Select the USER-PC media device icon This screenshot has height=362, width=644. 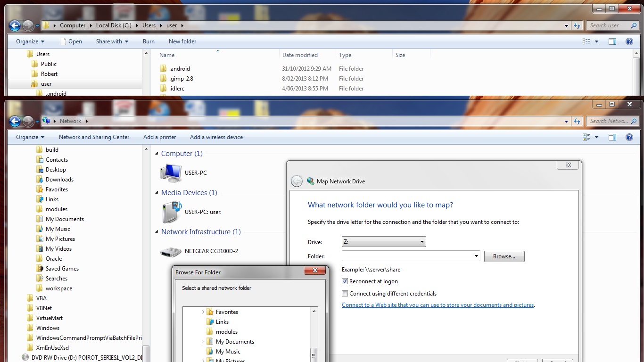(171, 212)
